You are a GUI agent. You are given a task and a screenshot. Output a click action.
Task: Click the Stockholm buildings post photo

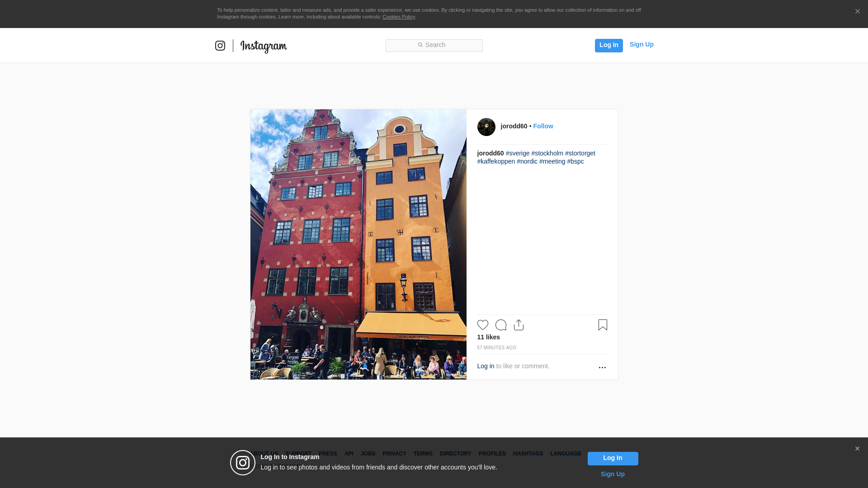coord(359,244)
